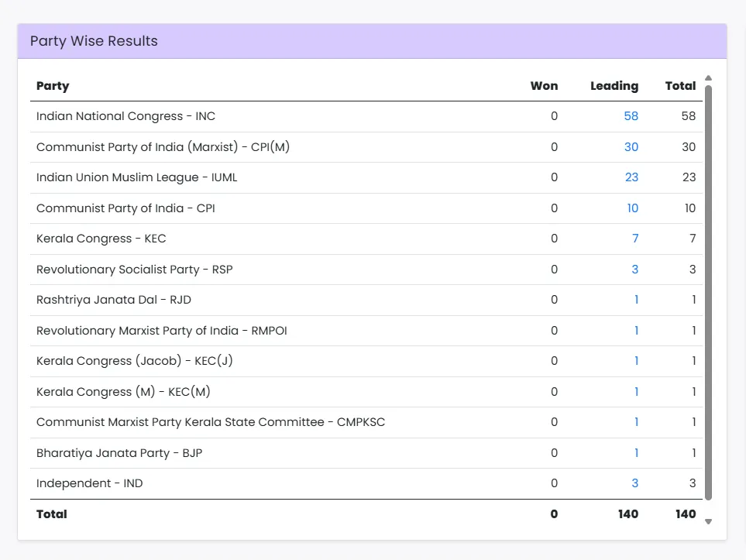
Task: Open Kerala Congress leading count 7
Action: pos(635,239)
